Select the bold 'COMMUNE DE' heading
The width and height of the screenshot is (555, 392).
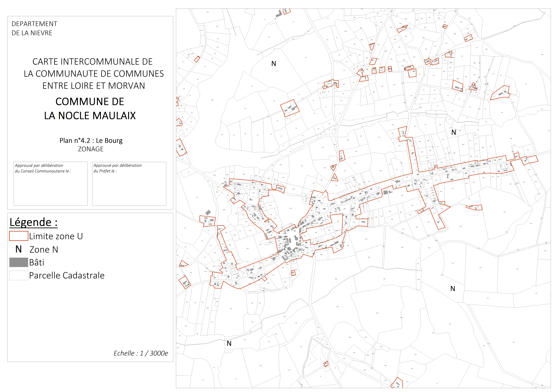pyautogui.click(x=90, y=101)
